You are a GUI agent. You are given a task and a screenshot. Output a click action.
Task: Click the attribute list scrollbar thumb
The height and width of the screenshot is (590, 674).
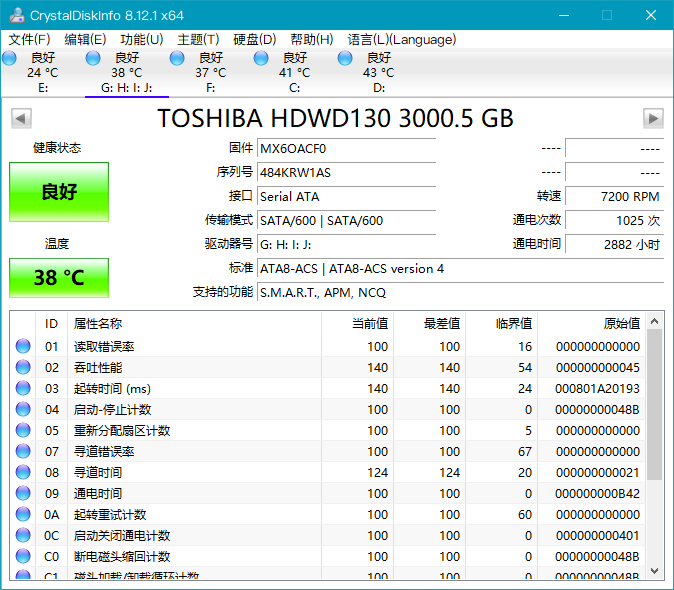654,405
